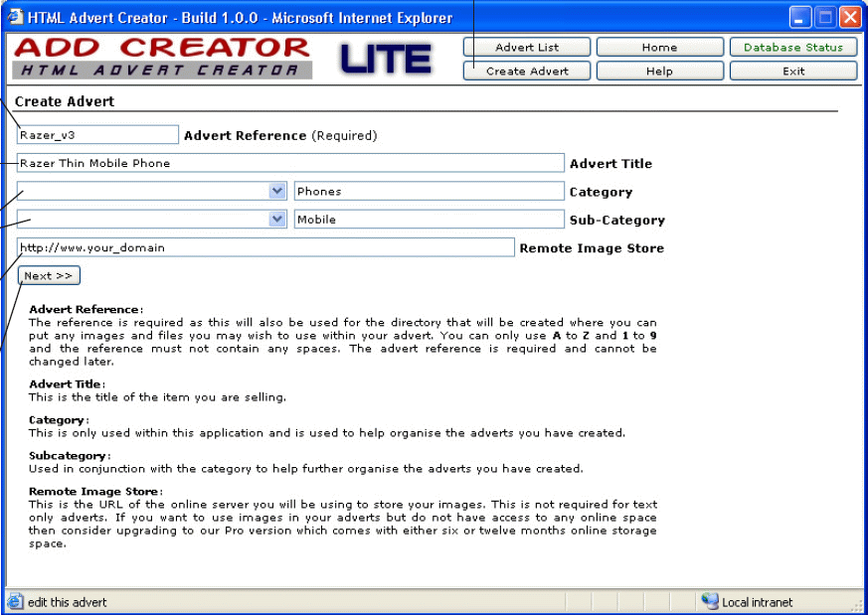Click the LITE logo graphic
The image size is (868, 615).
pyautogui.click(x=386, y=59)
